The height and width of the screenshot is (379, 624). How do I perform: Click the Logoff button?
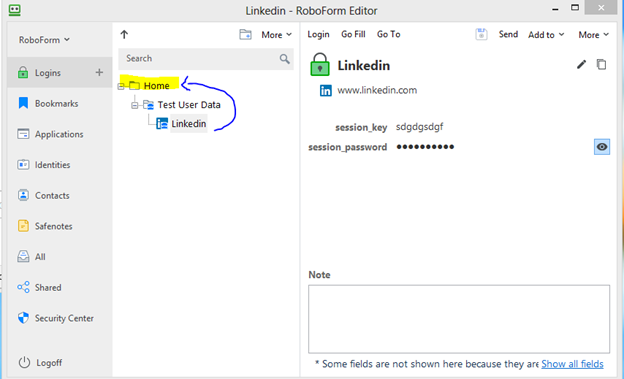(x=49, y=363)
